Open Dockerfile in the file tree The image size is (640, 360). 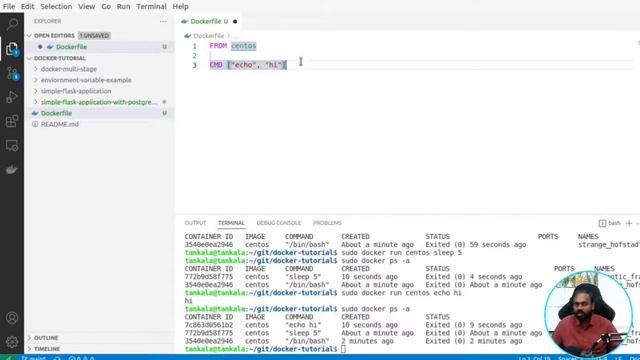pos(56,113)
